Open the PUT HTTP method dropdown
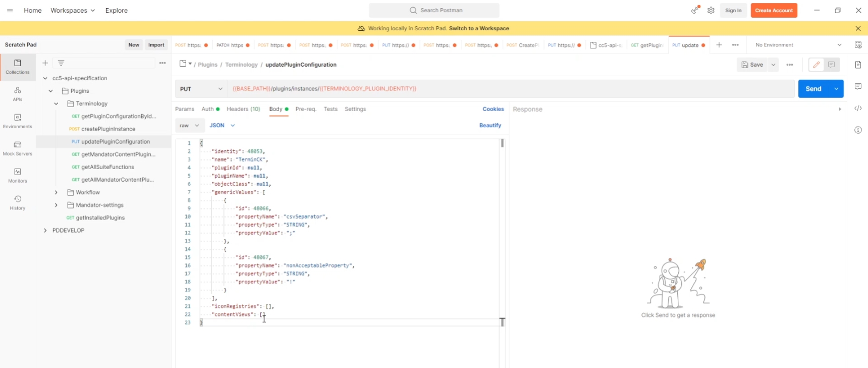 point(201,89)
